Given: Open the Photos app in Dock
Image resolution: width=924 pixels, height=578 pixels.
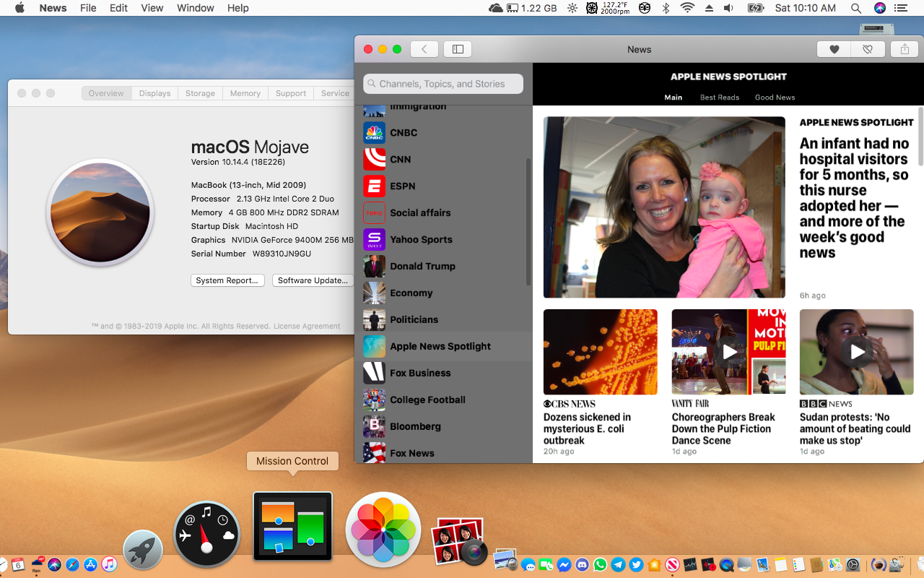Looking at the screenshot, I should tap(383, 530).
